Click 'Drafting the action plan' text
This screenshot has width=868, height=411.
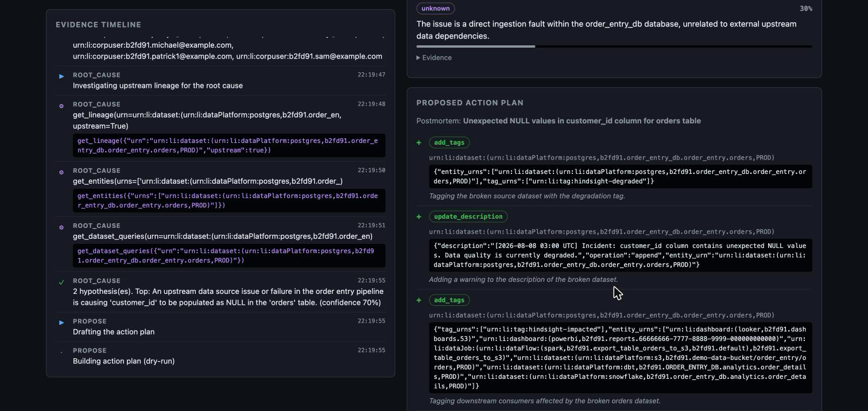pos(114,332)
